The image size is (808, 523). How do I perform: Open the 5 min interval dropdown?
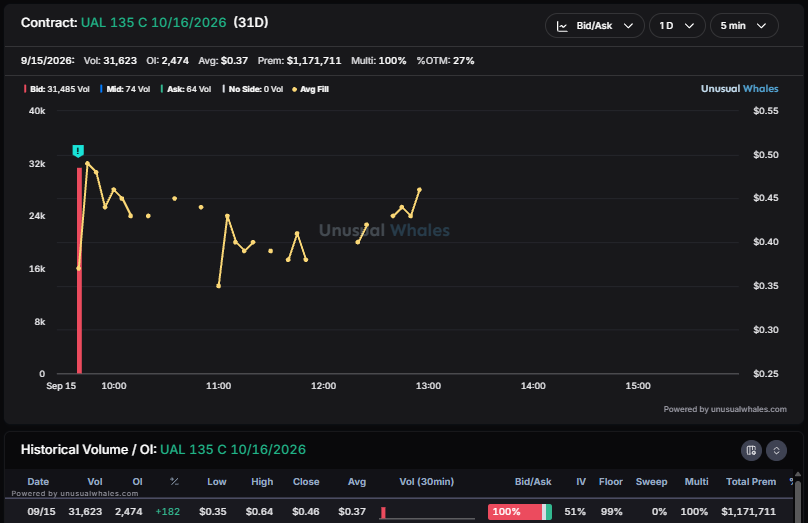[x=744, y=26]
